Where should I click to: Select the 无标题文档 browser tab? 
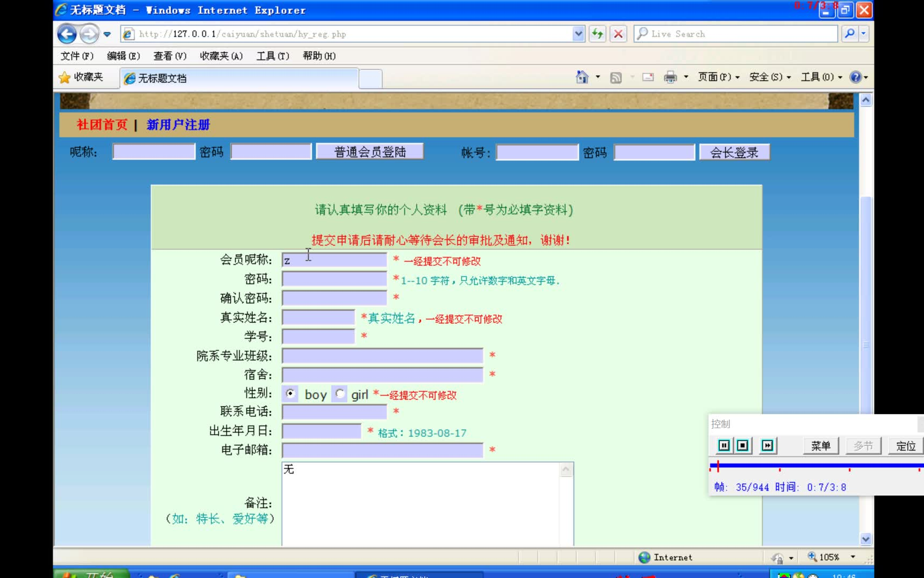tap(239, 78)
